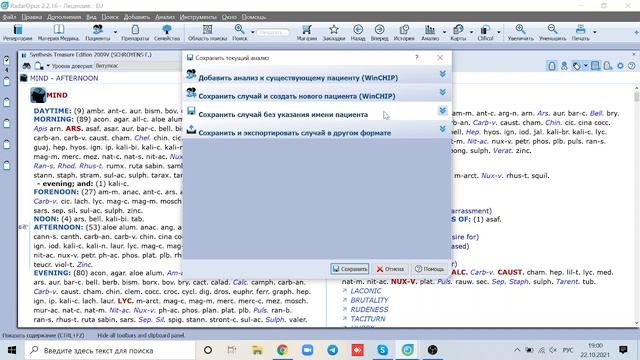Open dropdown arrow next to Анализ

point(444,32)
